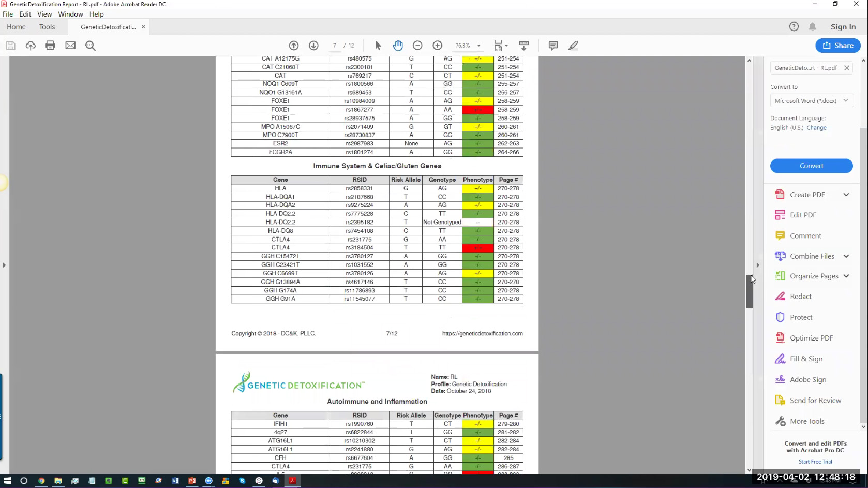868x488 pixels.
Task: Open the Find text magnifier
Action: pyautogui.click(x=91, y=46)
